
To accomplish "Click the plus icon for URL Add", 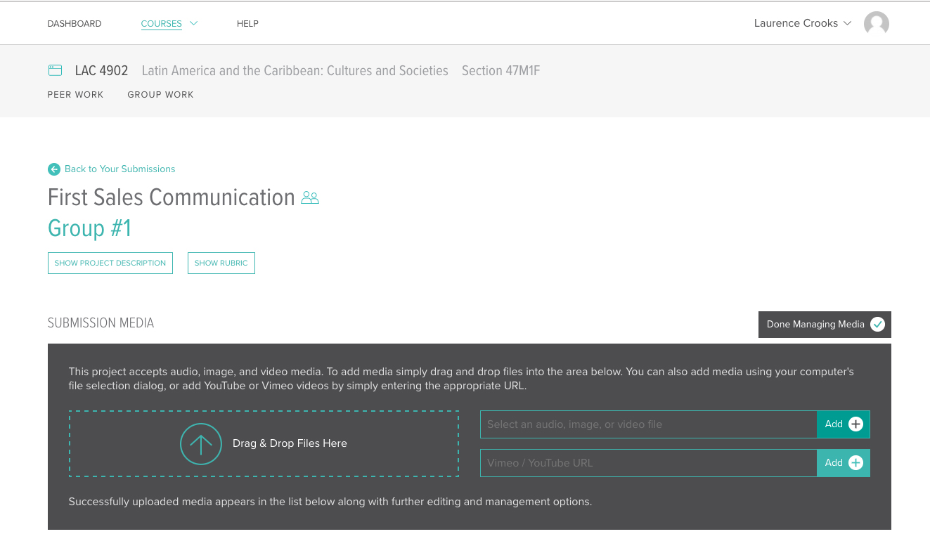I will [x=855, y=463].
